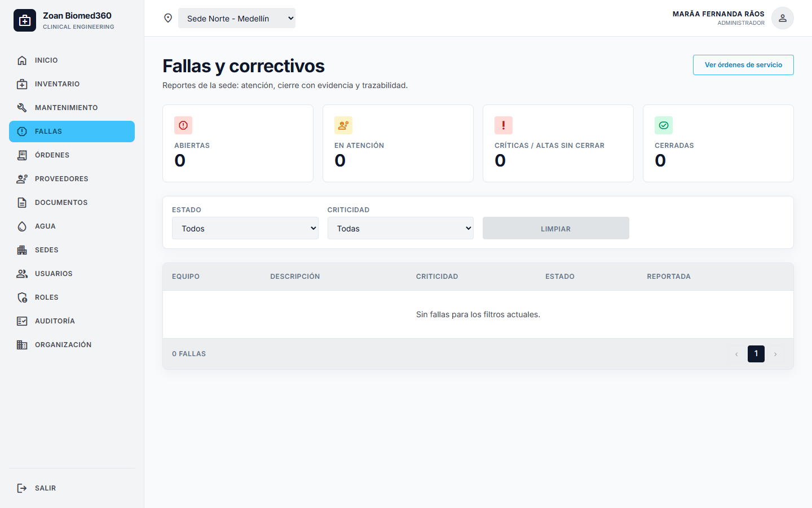
Task: Select the Fallas menu item
Action: pyautogui.click(x=72, y=132)
